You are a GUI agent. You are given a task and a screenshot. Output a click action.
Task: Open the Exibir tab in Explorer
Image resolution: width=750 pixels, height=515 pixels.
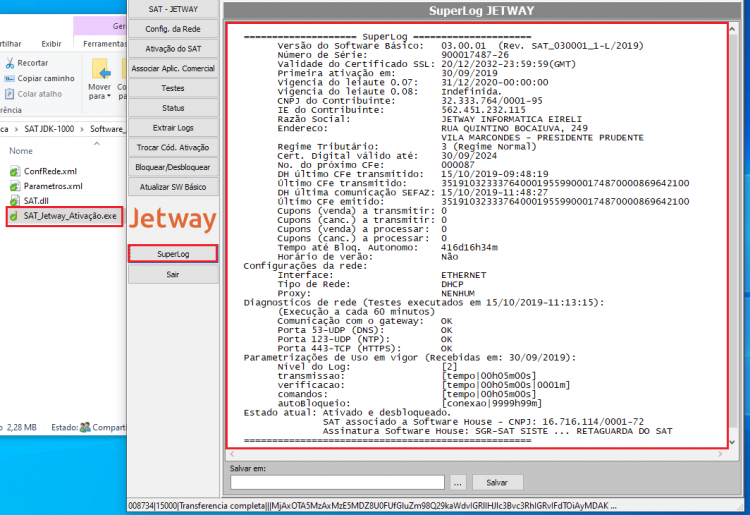click(x=51, y=44)
